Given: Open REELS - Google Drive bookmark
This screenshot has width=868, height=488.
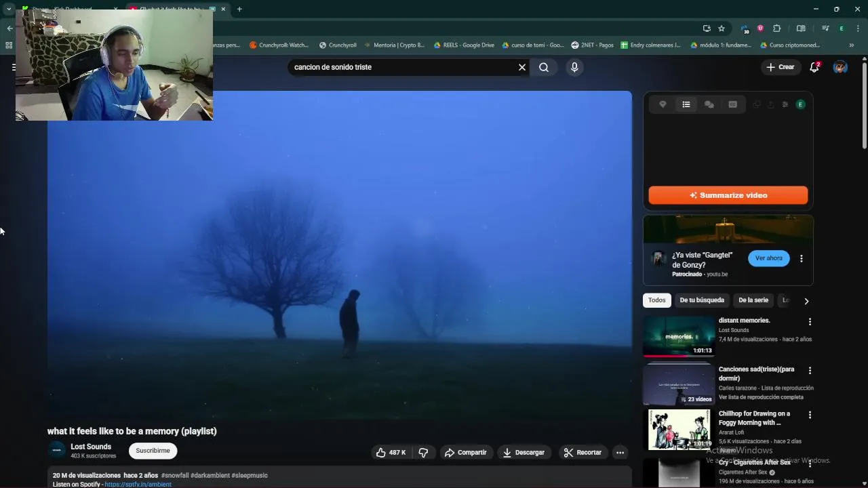Looking at the screenshot, I should tap(464, 45).
